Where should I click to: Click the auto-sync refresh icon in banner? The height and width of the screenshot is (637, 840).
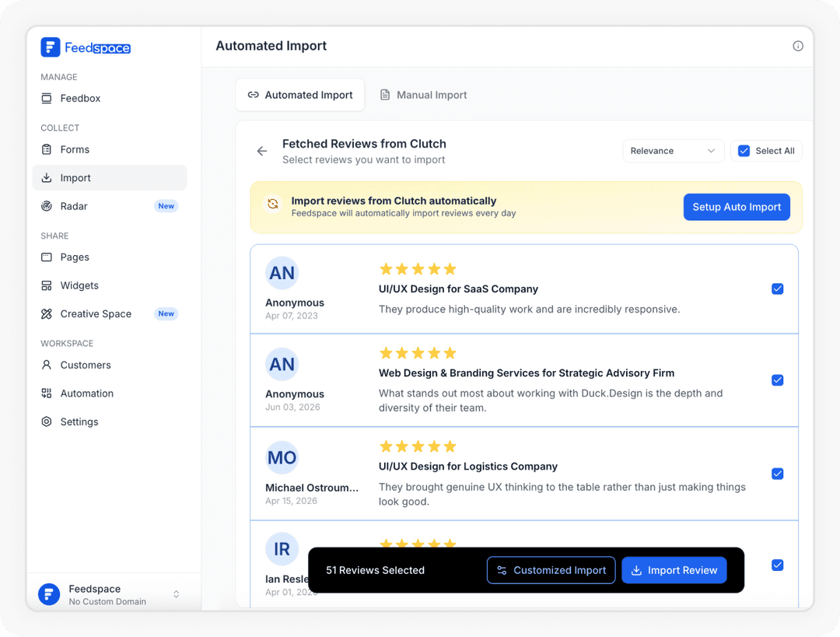273,204
